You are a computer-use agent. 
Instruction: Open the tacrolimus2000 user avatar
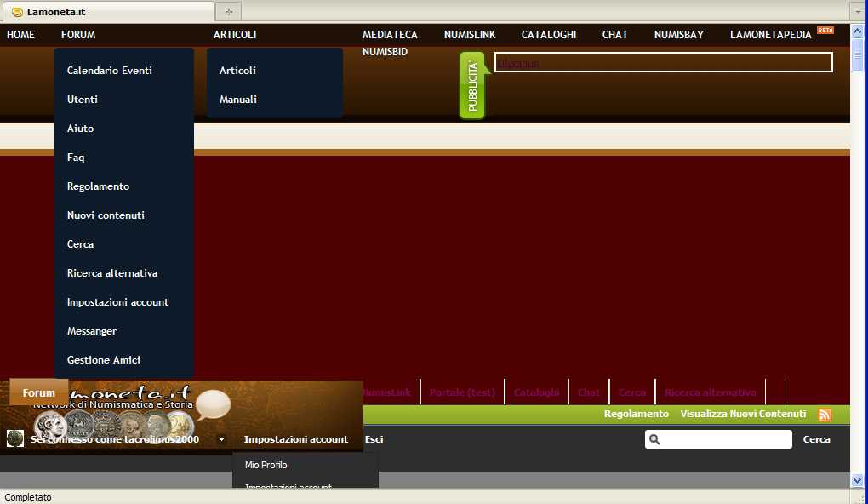15,438
